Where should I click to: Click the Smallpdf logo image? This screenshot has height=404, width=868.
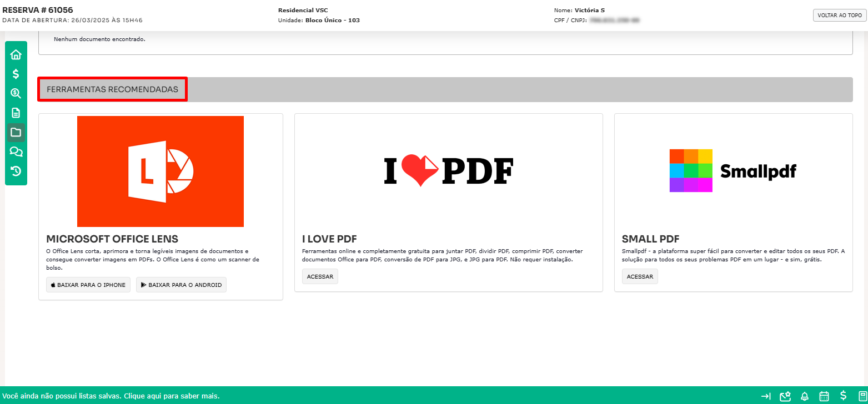733,171
